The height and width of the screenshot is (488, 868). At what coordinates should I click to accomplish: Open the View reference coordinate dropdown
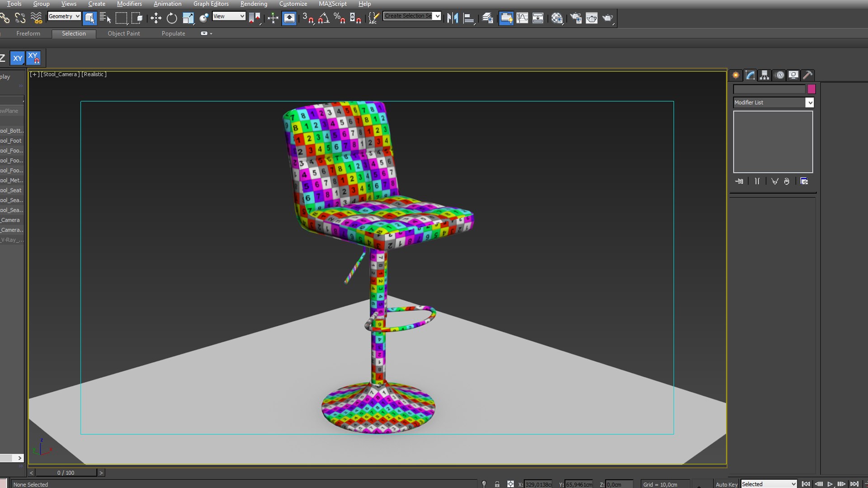[229, 16]
